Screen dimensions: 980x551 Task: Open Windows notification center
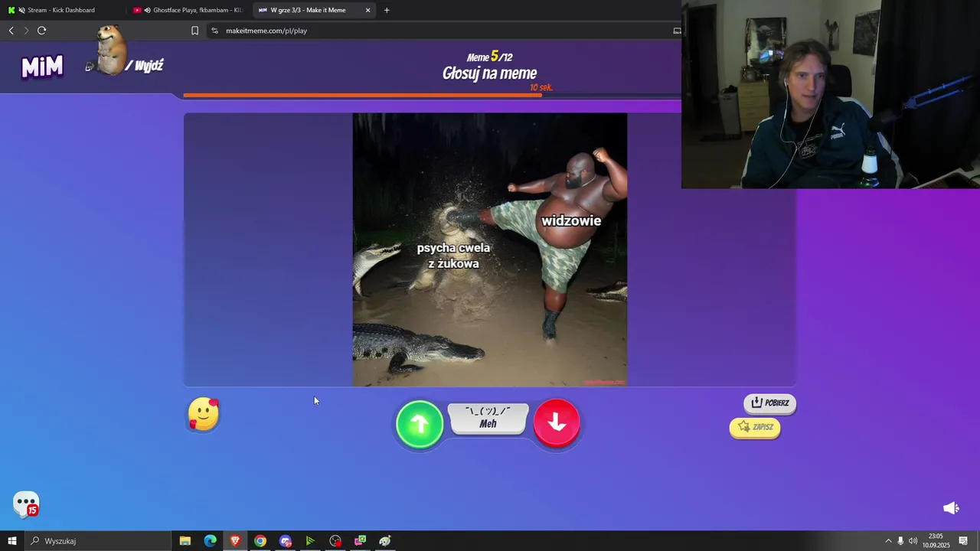pos(963,541)
